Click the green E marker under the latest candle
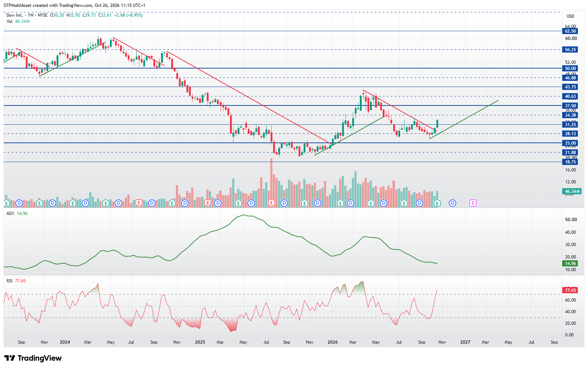This screenshot has width=588, height=369. [x=437, y=203]
